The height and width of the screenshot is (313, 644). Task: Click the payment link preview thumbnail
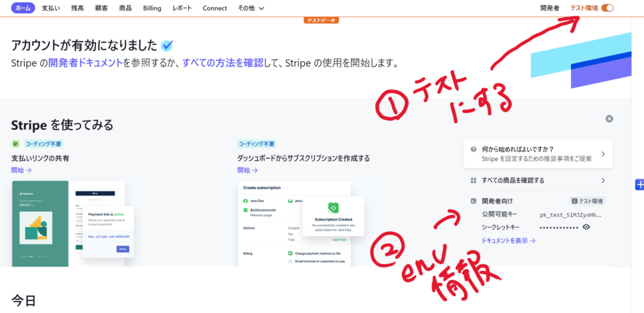(x=73, y=224)
